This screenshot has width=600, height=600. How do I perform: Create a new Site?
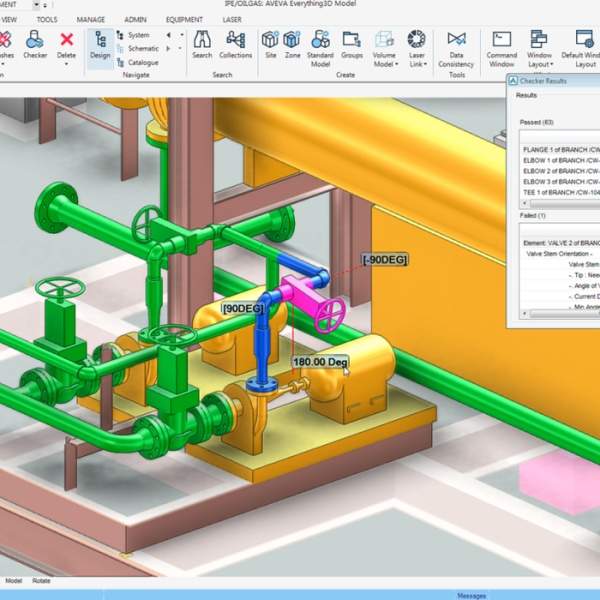270,45
